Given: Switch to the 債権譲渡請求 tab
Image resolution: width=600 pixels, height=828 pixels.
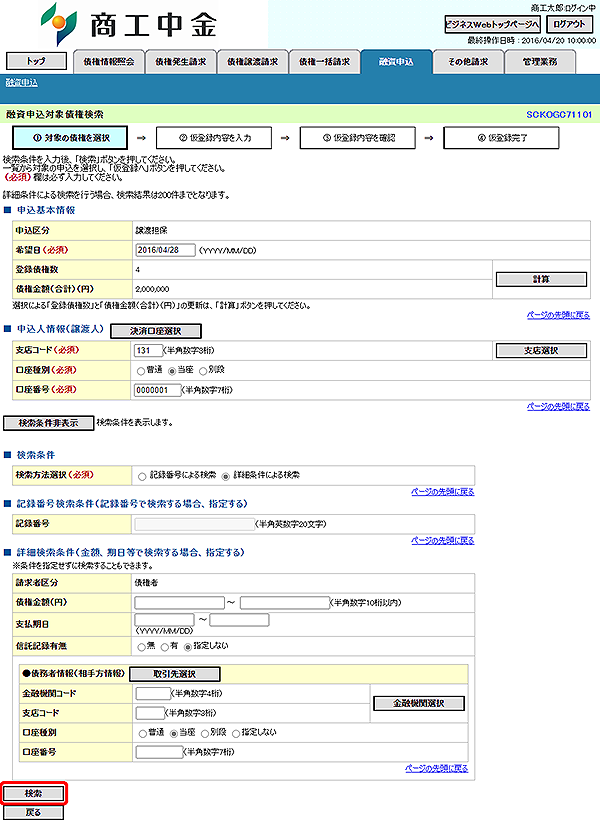Looking at the screenshot, I should pyautogui.click(x=252, y=62).
